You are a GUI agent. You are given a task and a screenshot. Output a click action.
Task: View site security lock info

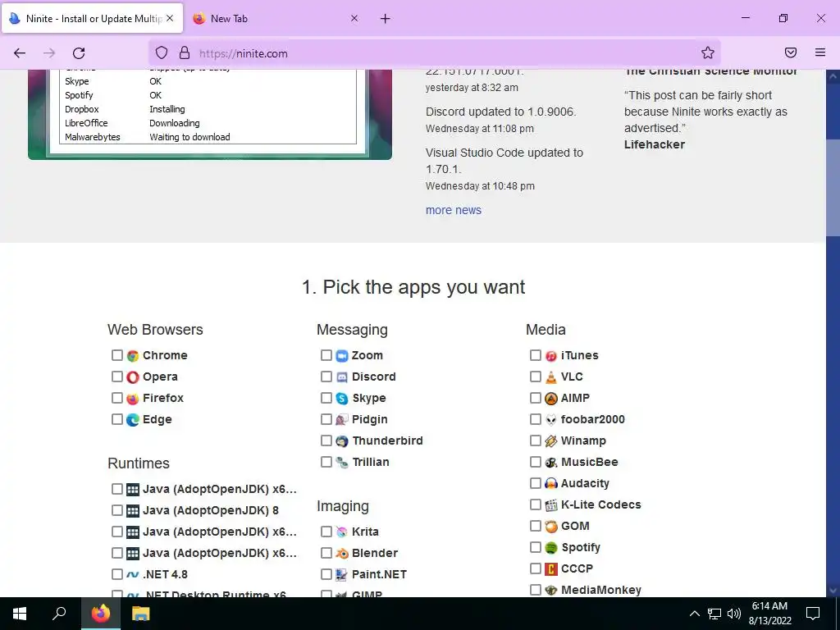click(x=185, y=53)
